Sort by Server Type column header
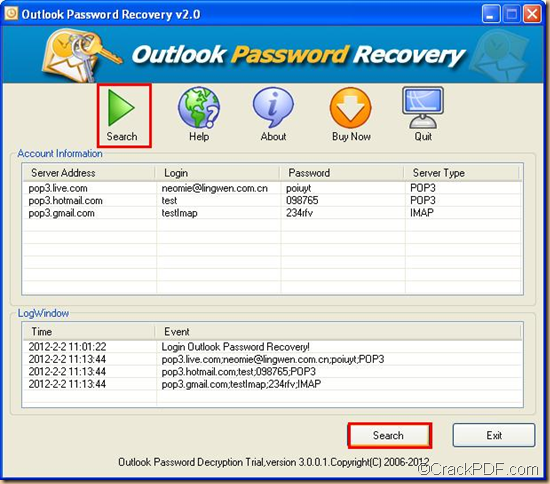The height and width of the screenshot is (484, 550). tap(461, 173)
